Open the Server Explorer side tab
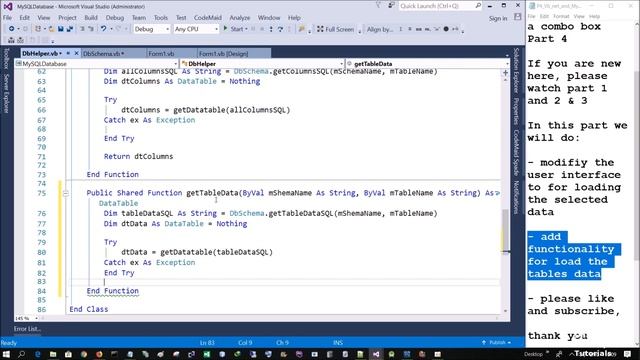This screenshot has height=360, width=640. pyautogui.click(x=6, y=93)
